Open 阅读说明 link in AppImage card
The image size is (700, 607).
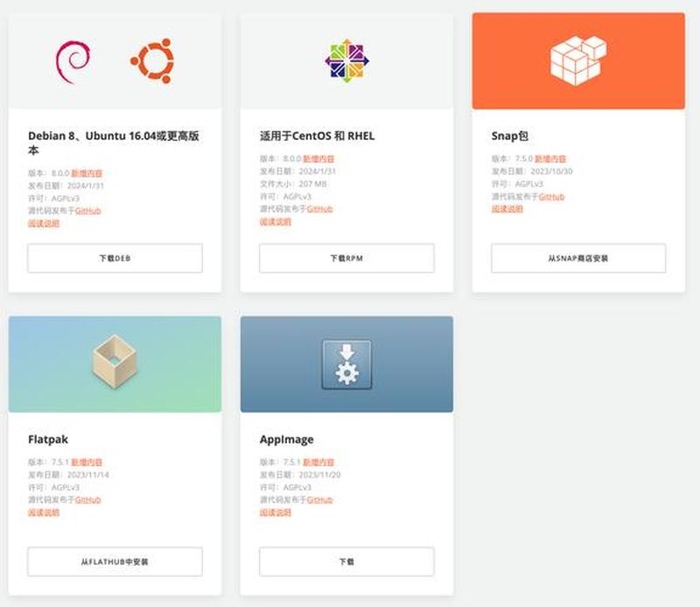tap(276, 513)
